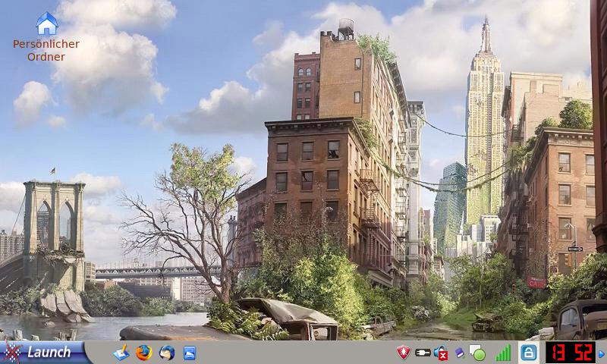607x364 pixels.
Task: Unmute the muted speaker volume icon
Action: click(x=441, y=353)
